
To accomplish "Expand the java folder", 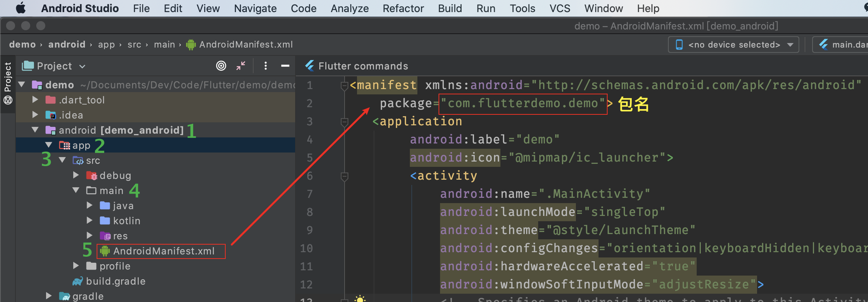I will 90,205.
